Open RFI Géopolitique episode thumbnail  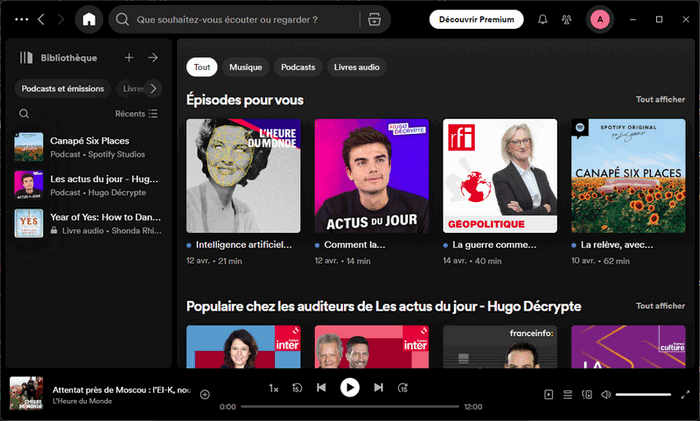pyautogui.click(x=500, y=176)
